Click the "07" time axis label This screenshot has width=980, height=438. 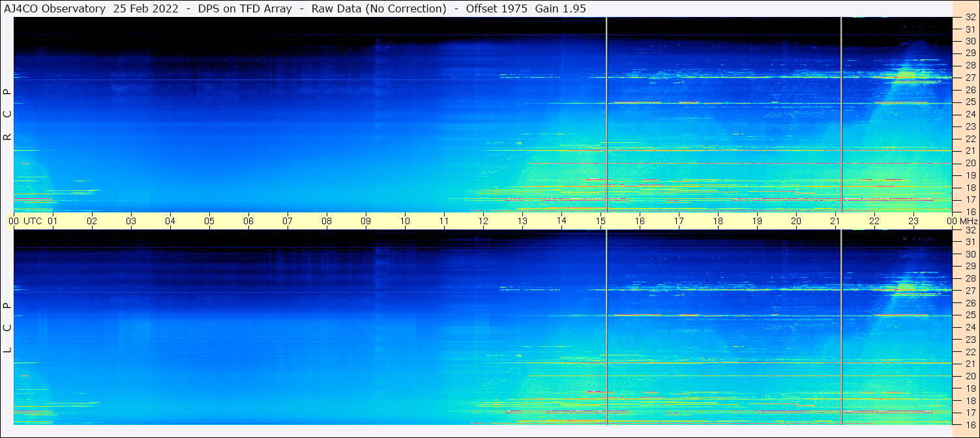pyautogui.click(x=288, y=221)
